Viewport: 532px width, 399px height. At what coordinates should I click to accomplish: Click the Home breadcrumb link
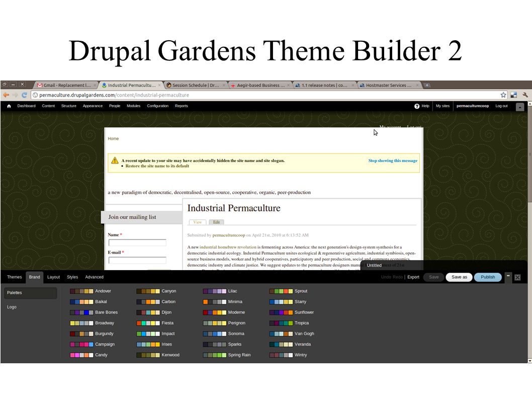(x=113, y=138)
